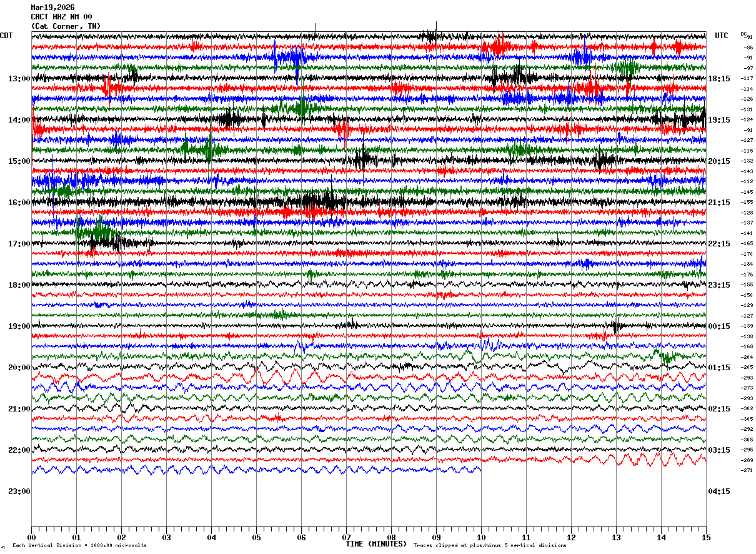The width and height of the screenshot is (756, 554).
Task: Click the TIME (MINUTES) axis title
Action: click(376, 544)
